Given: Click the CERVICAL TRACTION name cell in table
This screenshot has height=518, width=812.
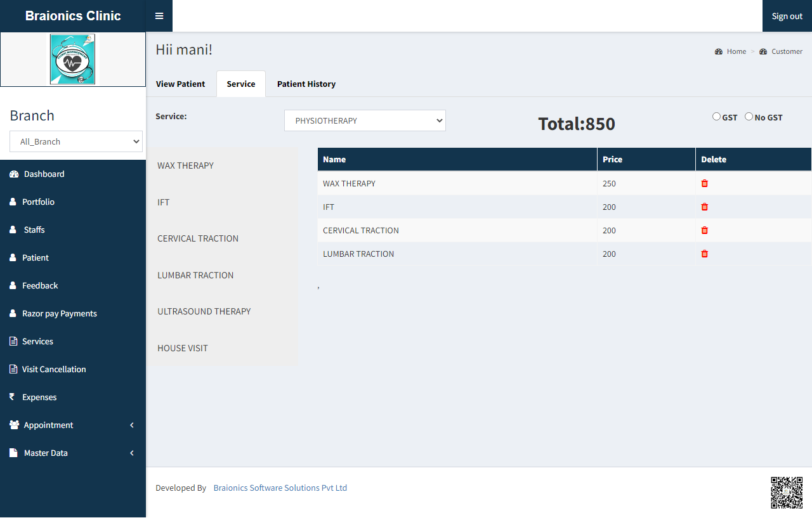Looking at the screenshot, I should coord(457,230).
